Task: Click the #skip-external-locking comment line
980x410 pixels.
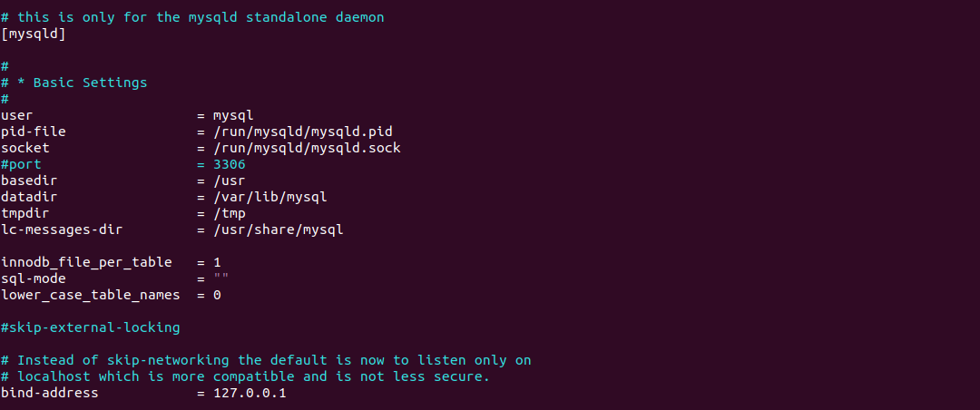Action: (x=91, y=327)
